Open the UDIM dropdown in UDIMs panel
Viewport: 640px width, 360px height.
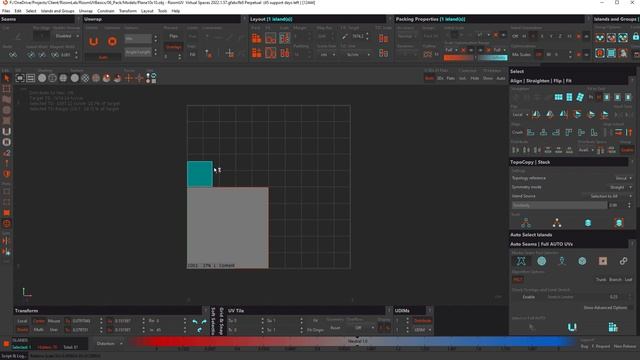click(422, 330)
